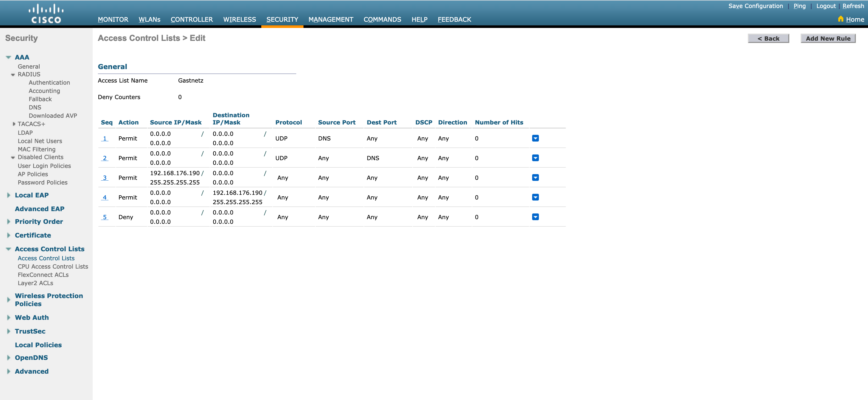This screenshot has width=868, height=400.
Task: Click Add New Rule button
Action: 828,38
